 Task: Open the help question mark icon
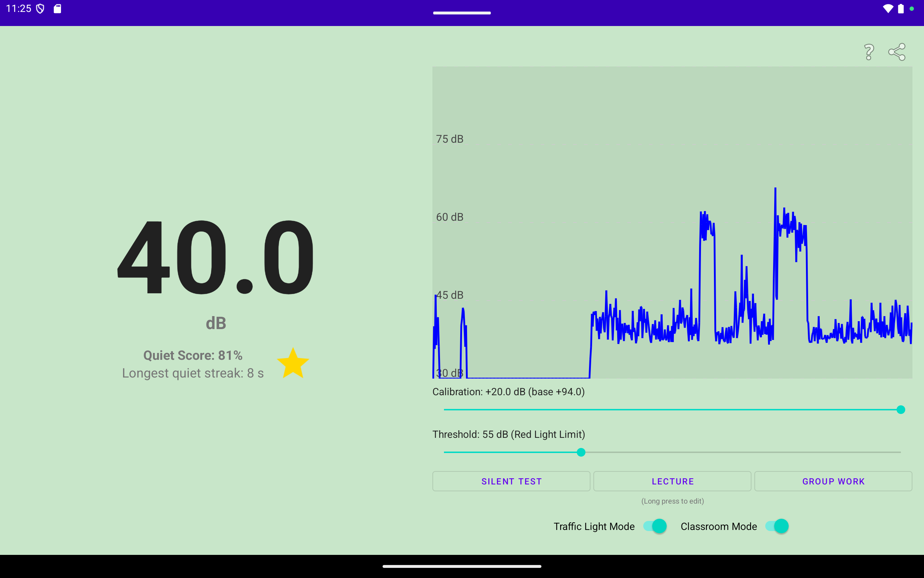[869, 52]
